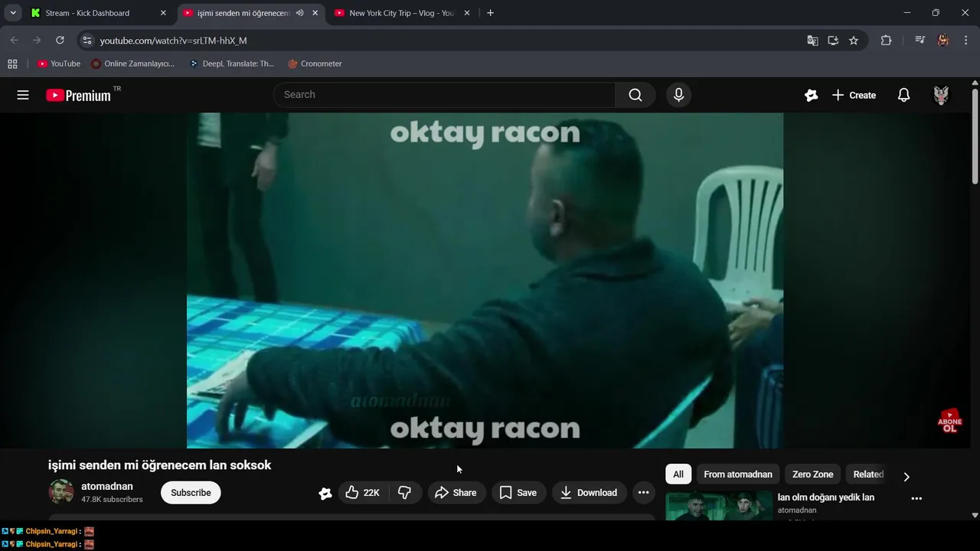
Task: Open the YouTube guide hamburger menu
Action: coord(23,95)
